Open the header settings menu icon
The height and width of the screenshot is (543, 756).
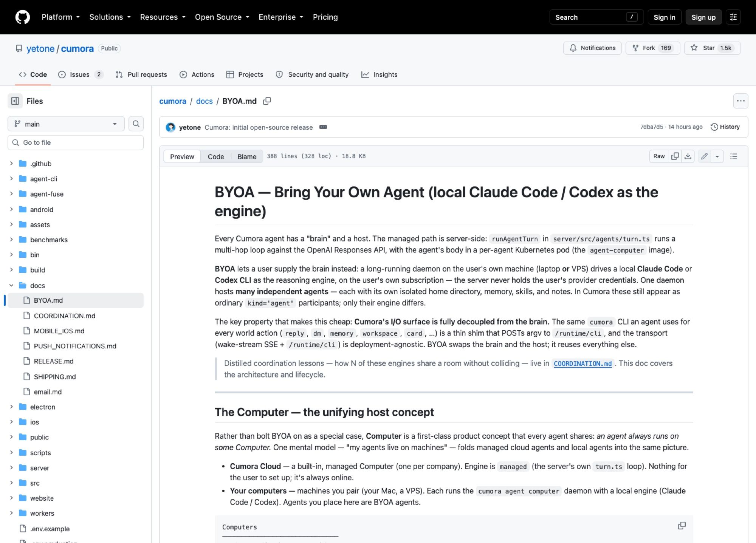point(733,17)
